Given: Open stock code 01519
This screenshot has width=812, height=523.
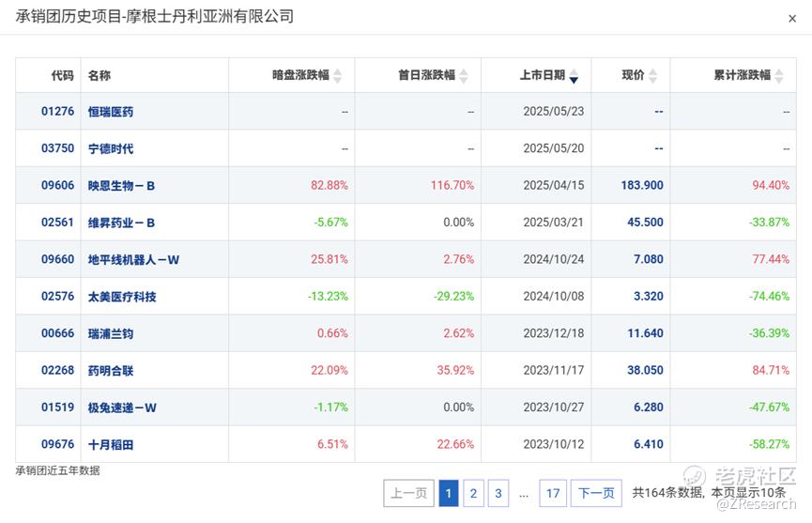Looking at the screenshot, I should (x=57, y=408).
